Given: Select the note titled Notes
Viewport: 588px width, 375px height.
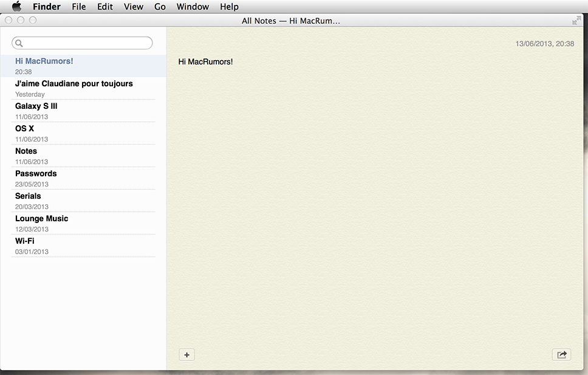Looking at the screenshot, I should (x=83, y=156).
